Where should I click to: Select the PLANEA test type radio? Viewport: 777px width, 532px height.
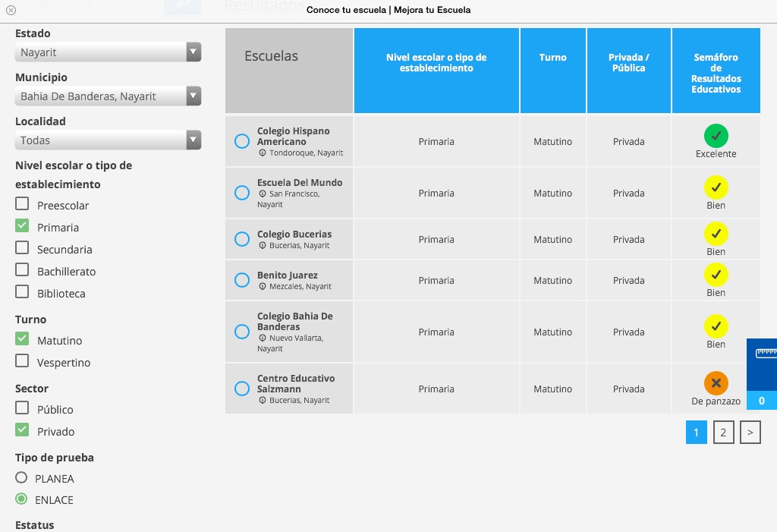pyautogui.click(x=22, y=478)
